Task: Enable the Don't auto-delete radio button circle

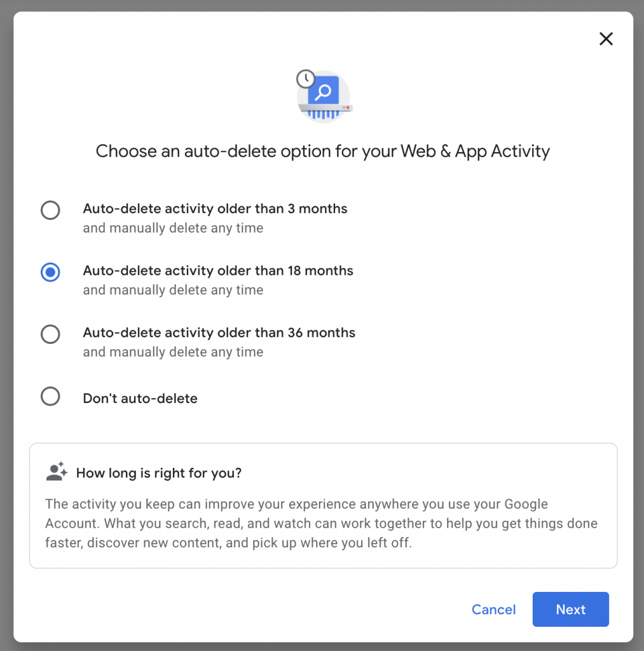Action: click(x=50, y=397)
